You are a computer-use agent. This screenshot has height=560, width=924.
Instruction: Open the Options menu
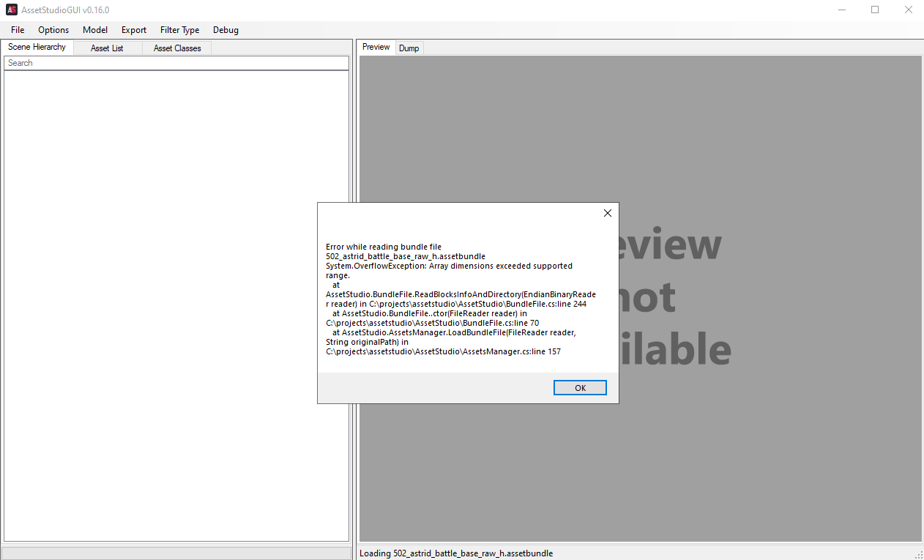[x=53, y=30]
